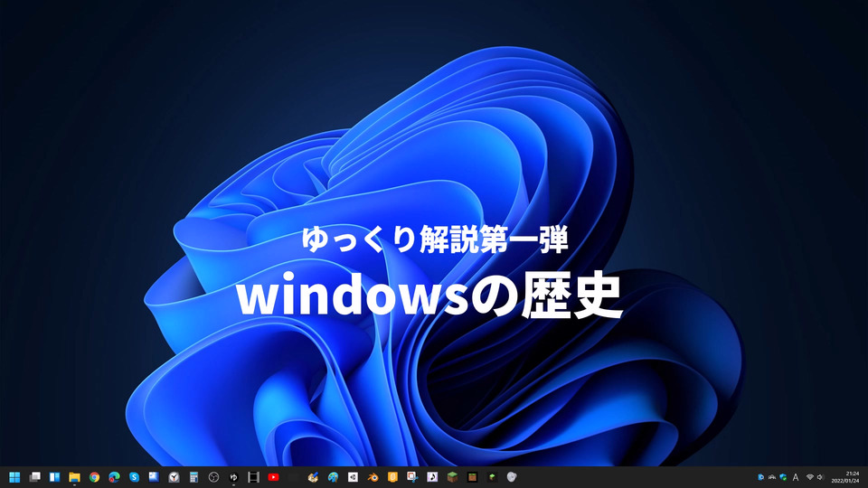Viewport: 868px width, 488px height.
Task: Launch the paint palette app icon
Action: point(334,477)
